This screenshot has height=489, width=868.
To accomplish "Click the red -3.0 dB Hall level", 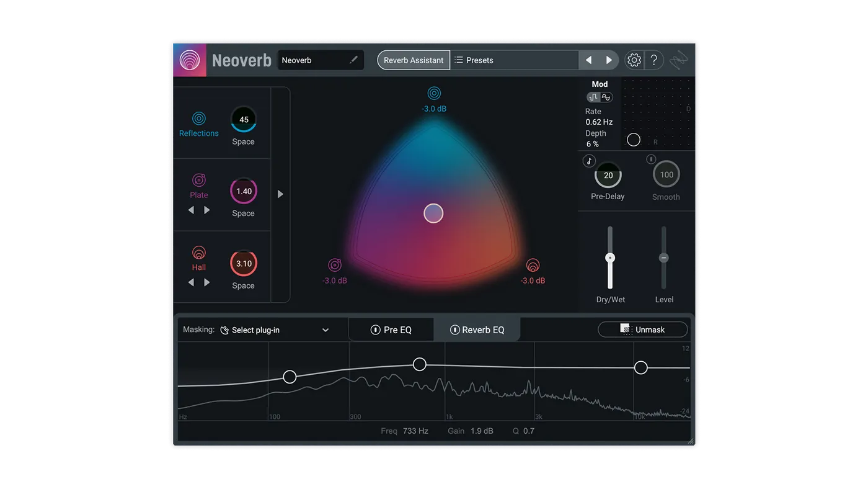I will [x=533, y=280].
